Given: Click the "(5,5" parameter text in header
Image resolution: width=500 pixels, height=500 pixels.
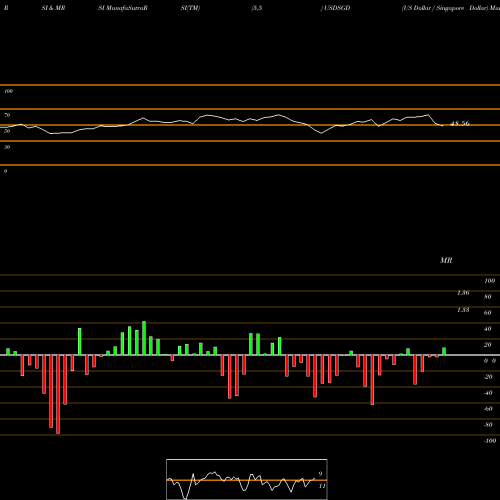Looking at the screenshot, I should click(x=257, y=8).
